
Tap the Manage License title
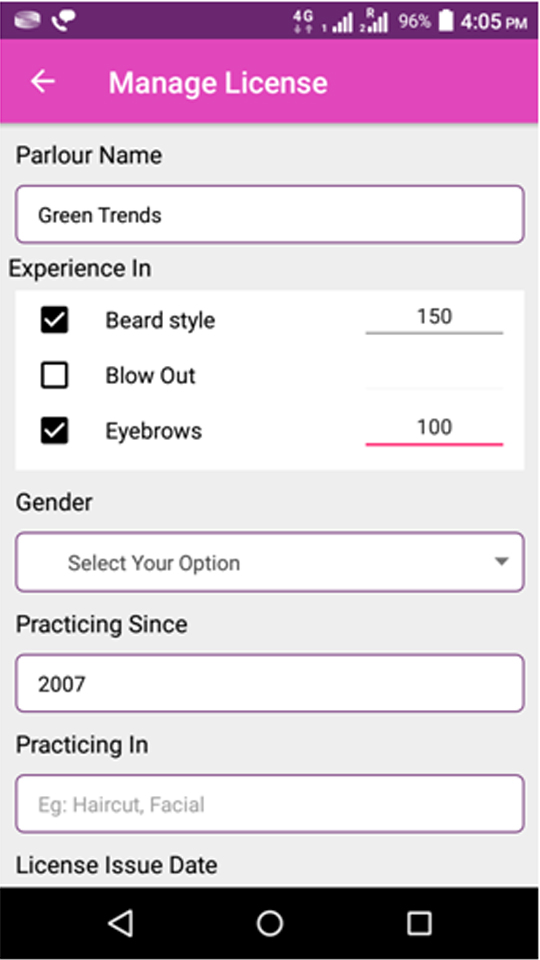click(218, 83)
